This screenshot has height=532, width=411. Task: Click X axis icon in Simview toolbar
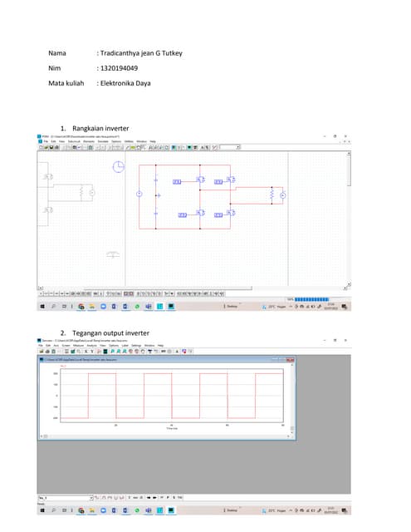click(86, 352)
